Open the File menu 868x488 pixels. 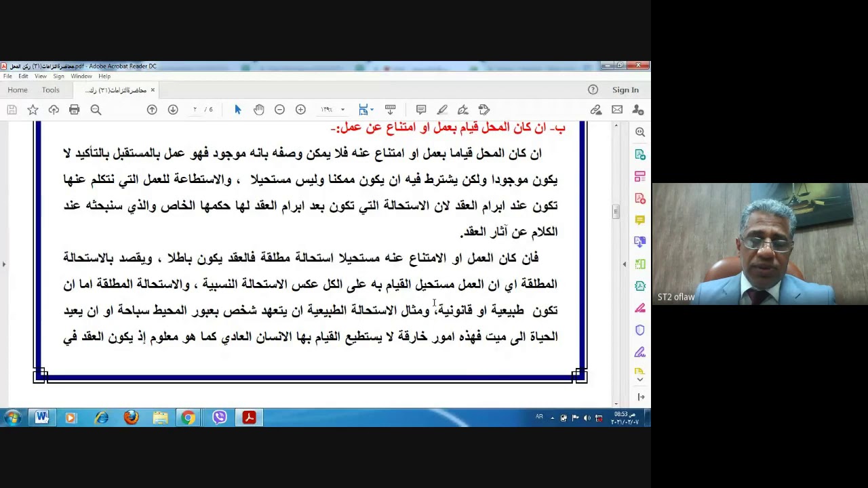(x=7, y=76)
